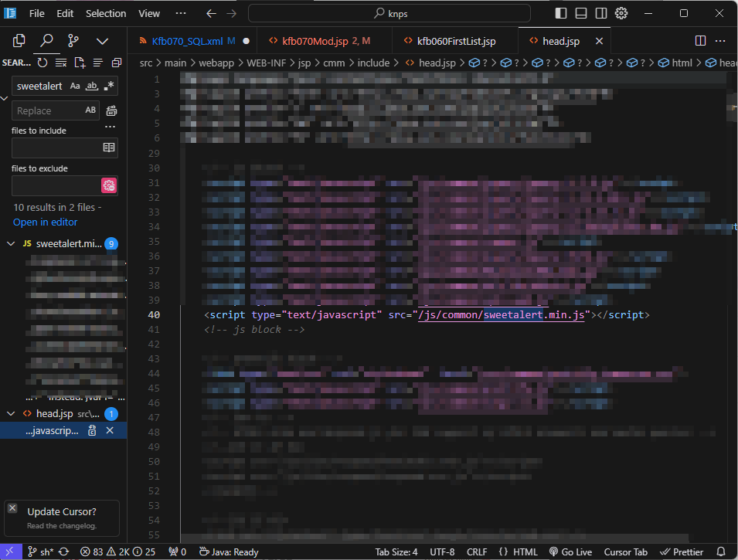The width and height of the screenshot is (738, 560).
Task: Click Open in editor link
Action: [45, 222]
